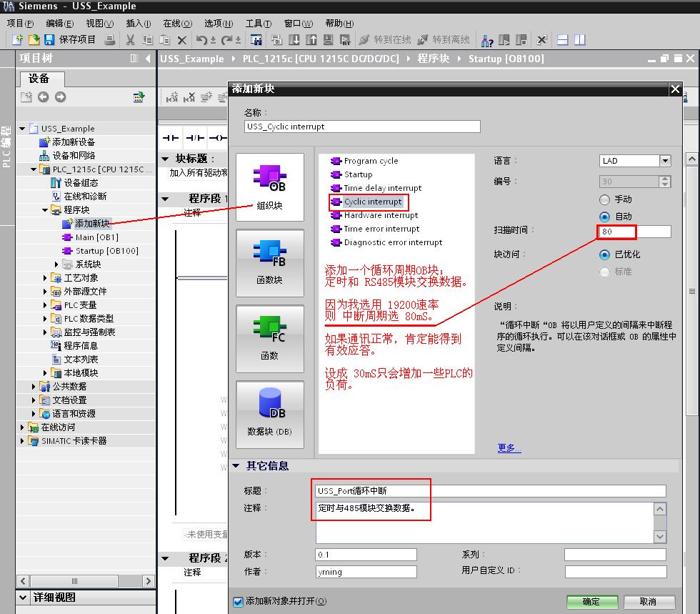Click the 保存项目 save project button
Image resolution: width=700 pixels, height=614 pixels.
click(77, 40)
